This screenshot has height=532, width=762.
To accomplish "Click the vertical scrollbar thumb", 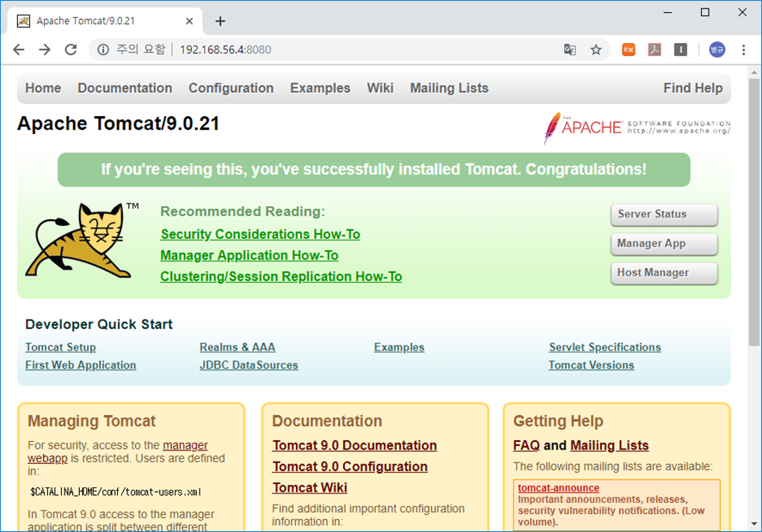I will pyautogui.click(x=753, y=211).
